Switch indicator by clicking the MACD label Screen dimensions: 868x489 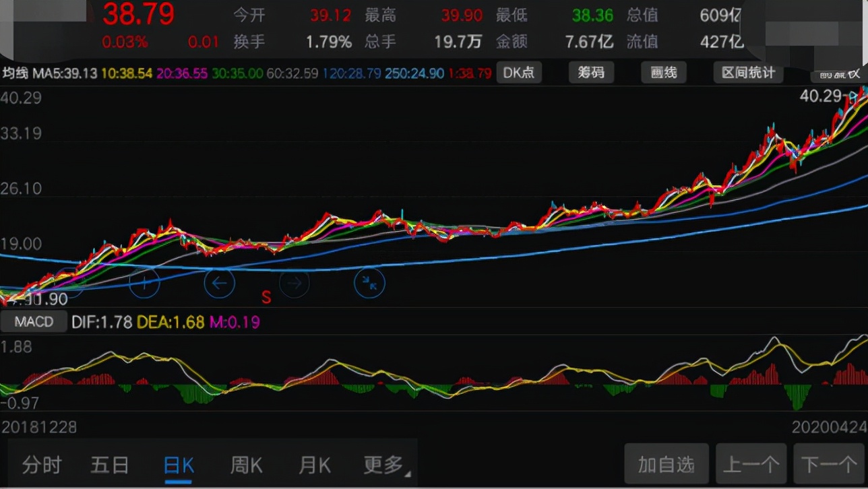point(33,321)
